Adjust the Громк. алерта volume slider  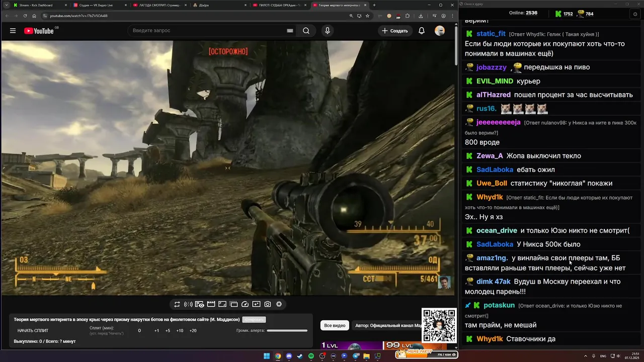pyautogui.click(x=287, y=330)
